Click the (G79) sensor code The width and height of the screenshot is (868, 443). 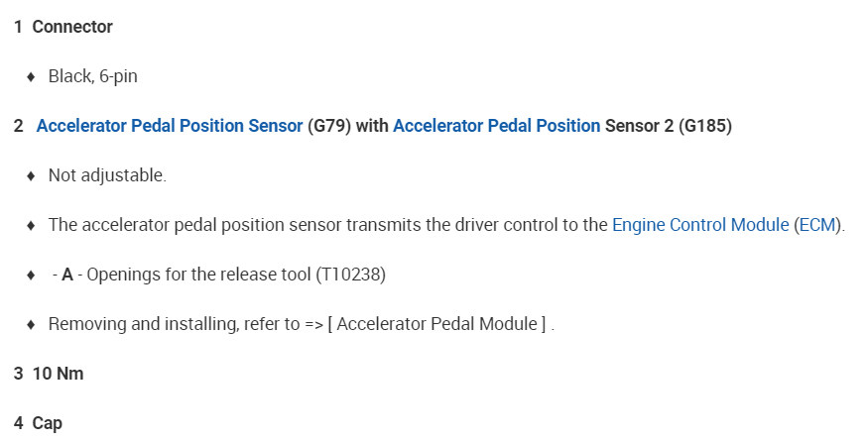[x=329, y=126]
